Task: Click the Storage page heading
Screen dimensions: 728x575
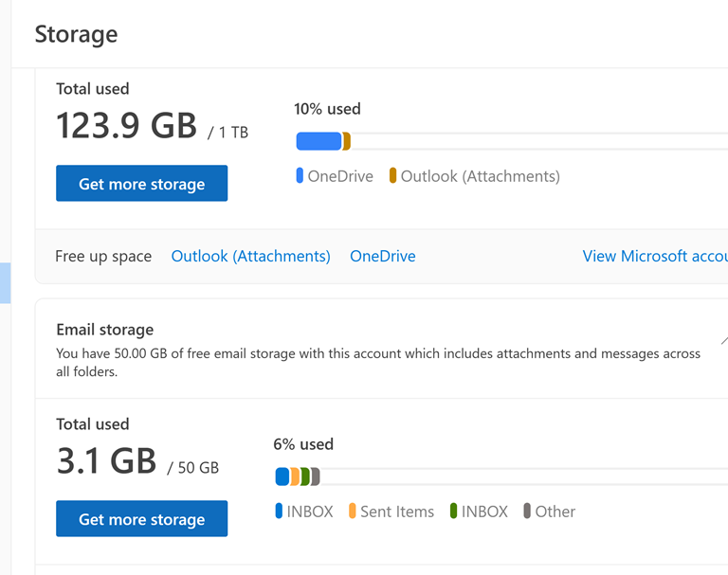Action: [x=76, y=34]
